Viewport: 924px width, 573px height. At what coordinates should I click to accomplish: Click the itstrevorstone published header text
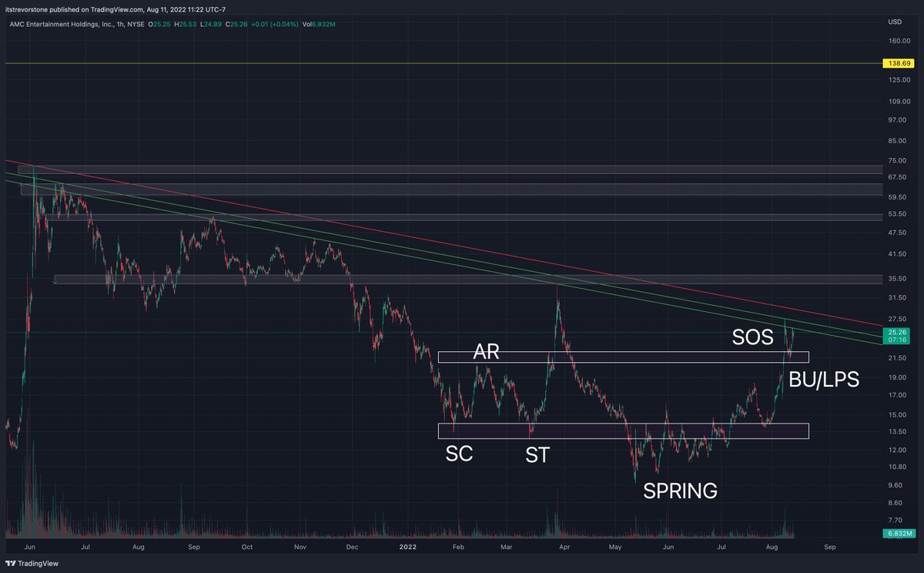115,9
